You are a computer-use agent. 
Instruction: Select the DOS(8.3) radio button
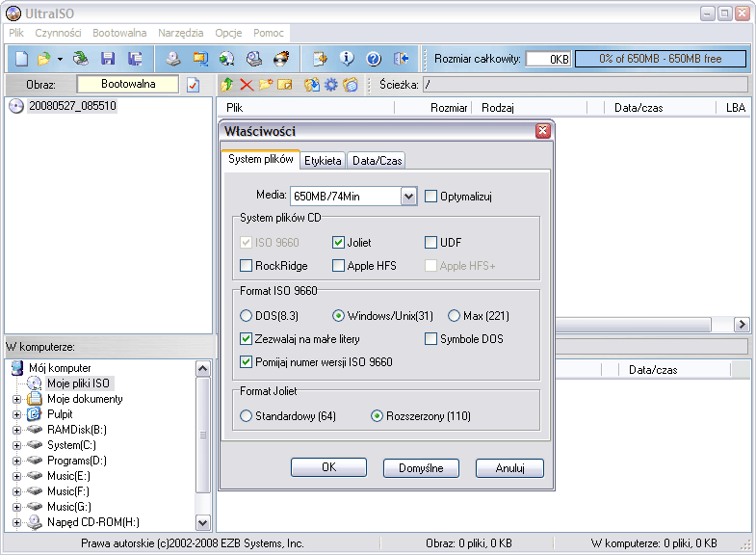246,315
